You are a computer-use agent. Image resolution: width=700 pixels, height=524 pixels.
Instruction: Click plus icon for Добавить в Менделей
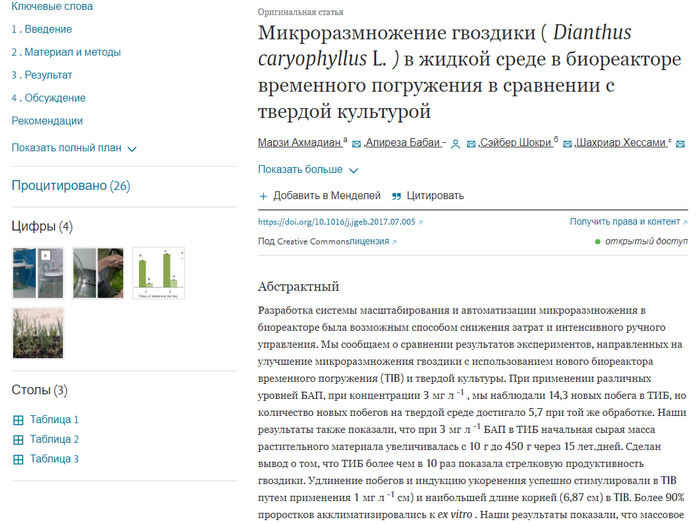[263, 196]
